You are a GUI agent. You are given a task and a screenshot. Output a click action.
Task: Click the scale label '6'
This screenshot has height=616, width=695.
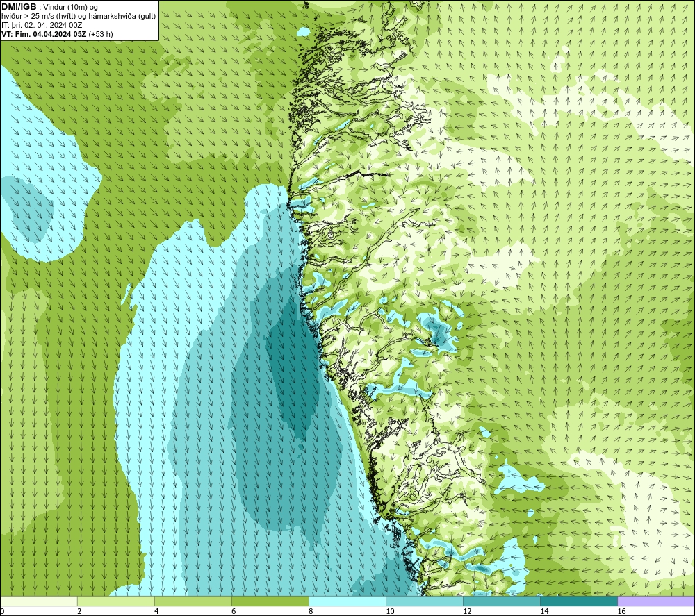click(x=234, y=611)
